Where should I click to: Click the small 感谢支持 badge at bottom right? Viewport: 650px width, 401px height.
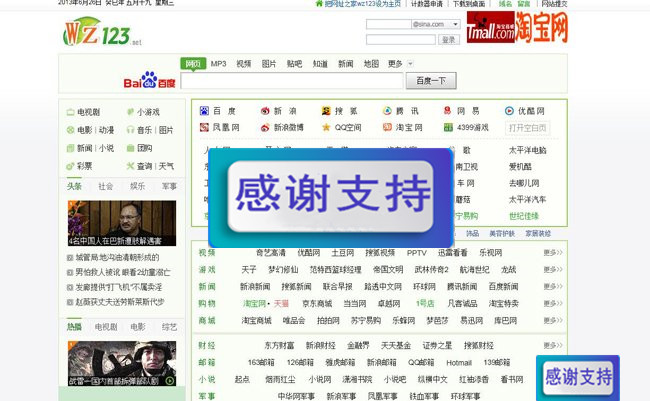click(x=578, y=378)
